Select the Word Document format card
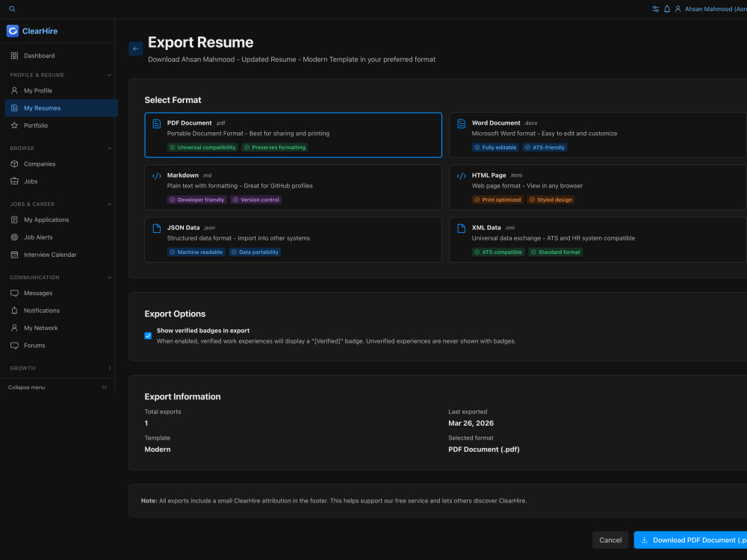 (x=598, y=135)
